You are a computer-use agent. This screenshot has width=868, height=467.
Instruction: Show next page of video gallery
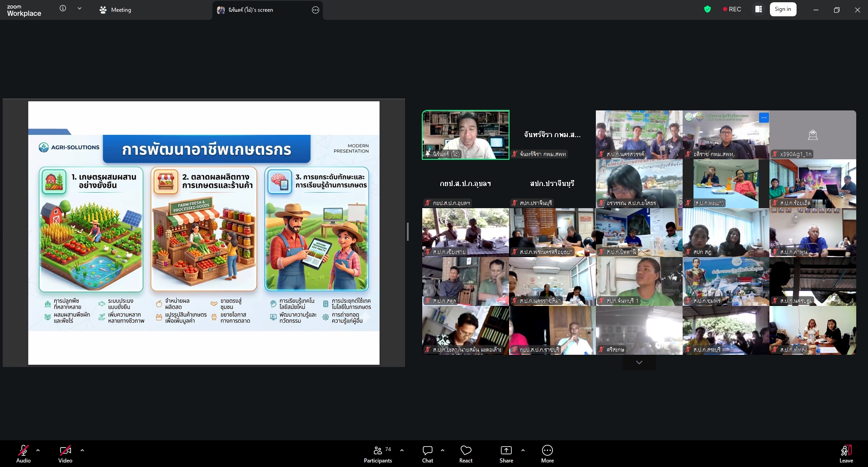tap(639, 362)
